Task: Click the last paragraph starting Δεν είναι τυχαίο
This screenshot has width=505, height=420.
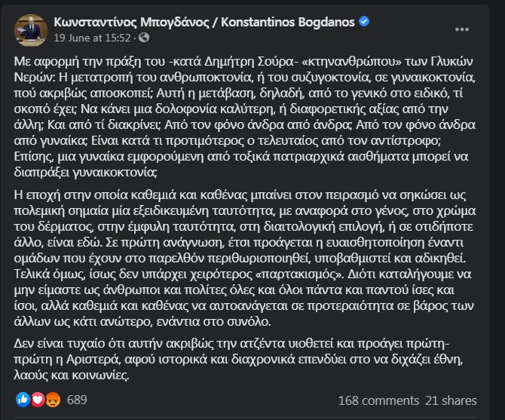Action: 238,359
